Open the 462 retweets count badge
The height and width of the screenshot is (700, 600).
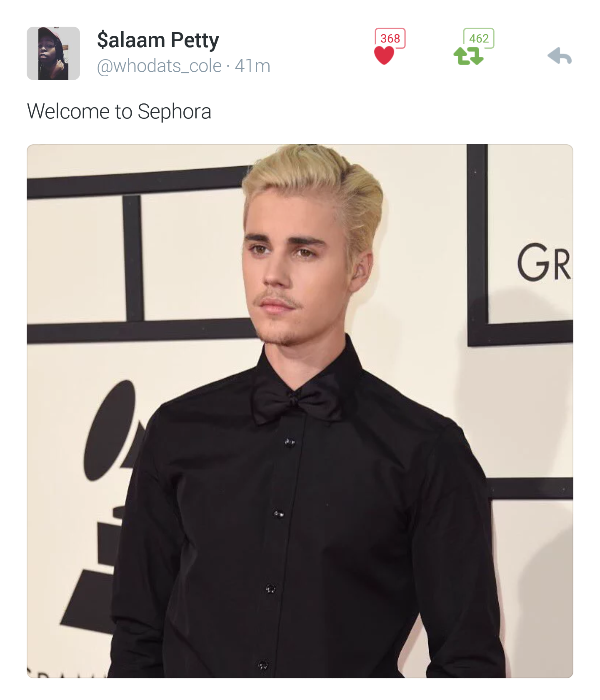coord(479,38)
